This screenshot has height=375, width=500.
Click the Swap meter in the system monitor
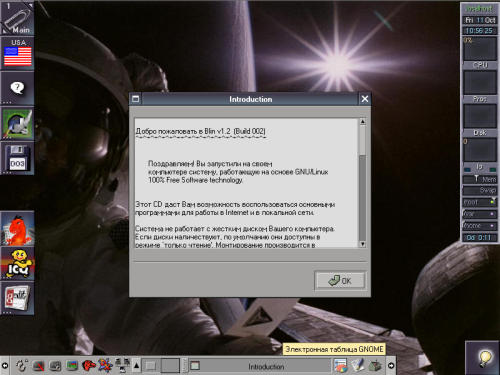pos(480,190)
